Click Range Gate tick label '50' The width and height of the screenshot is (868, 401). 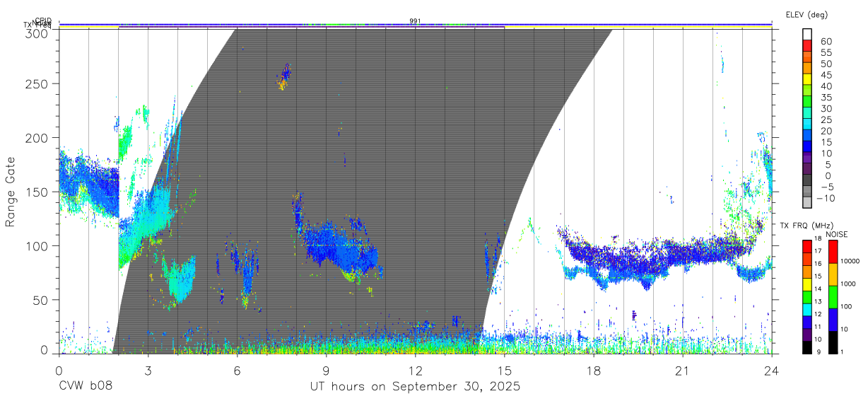click(x=40, y=301)
